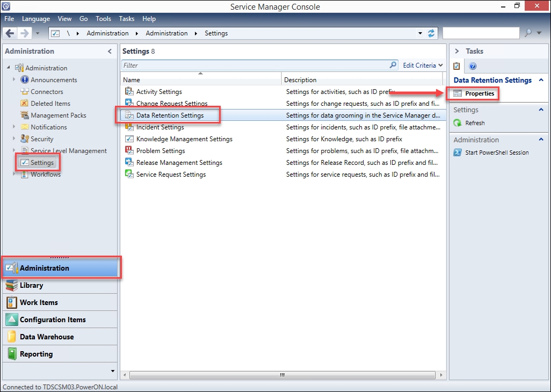Open the workspace buttons overflow arrow
Viewport: 551px width, 392px height.
112,371
